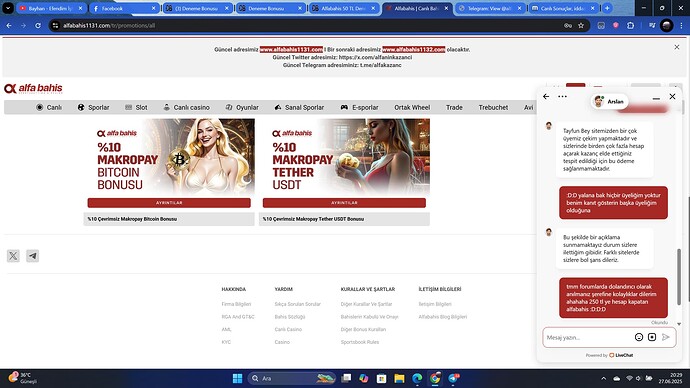The image size is (690, 388).
Task: Open the Slot menu item
Action: 136,107
